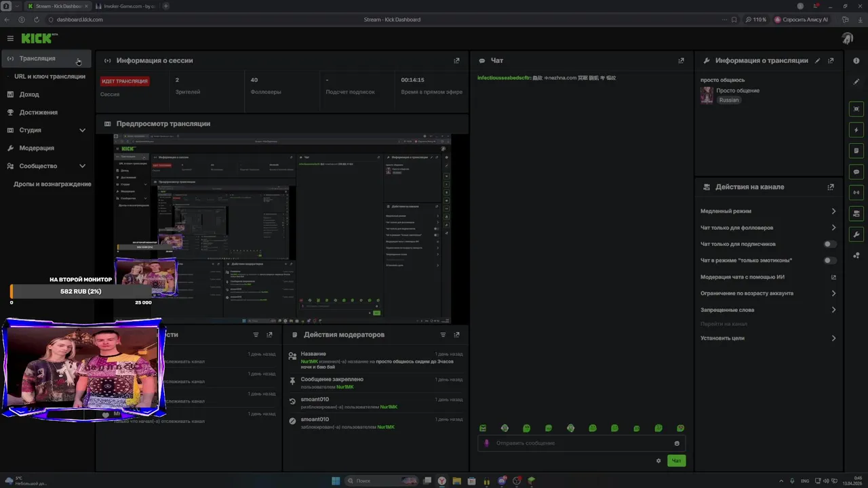Click Спросить Алису AI button
The width and height of the screenshot is (868, 488).
[x=802, y=20]
